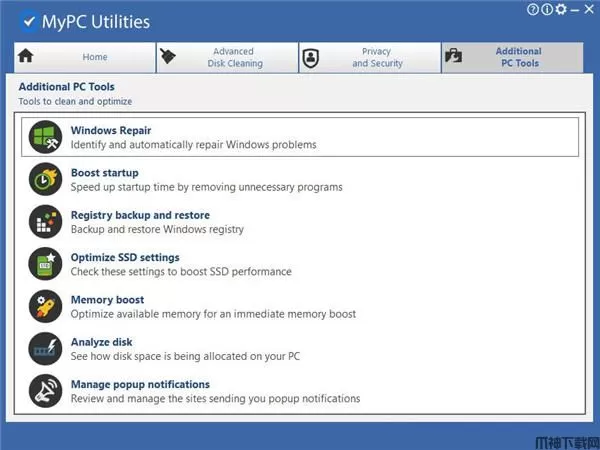The width and height of the screenshot is (600, 450).
Task: Switch to Privacy and Security tab
Action: (x=370, y=57)
